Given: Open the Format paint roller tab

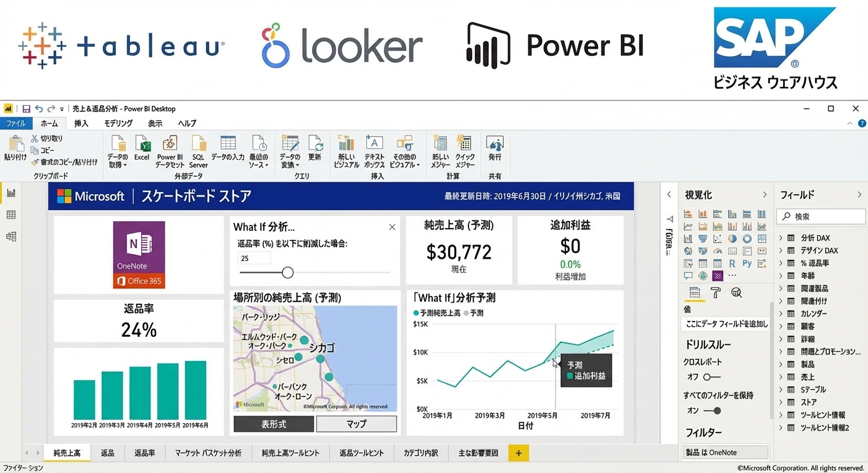Looking at the screenshot, I should (716, 293).
